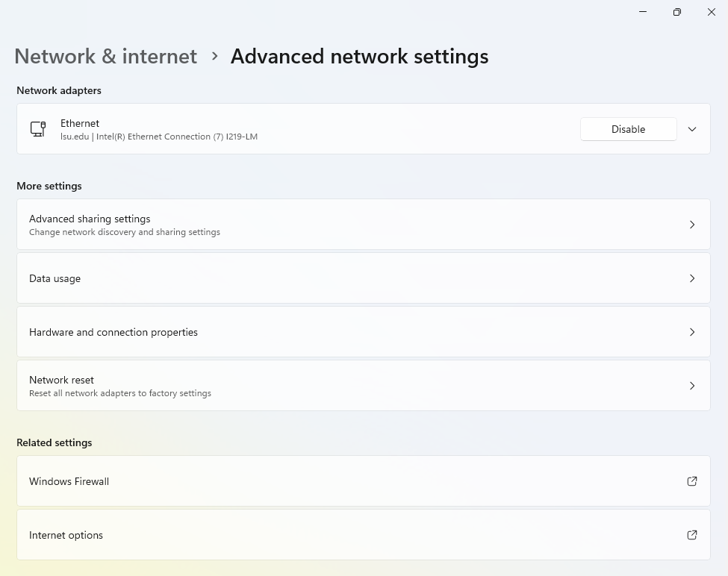Click the Ethernet adapter name text
This screenshot has width=728, height=576.
pyautogui.click(x=80, y=123)
